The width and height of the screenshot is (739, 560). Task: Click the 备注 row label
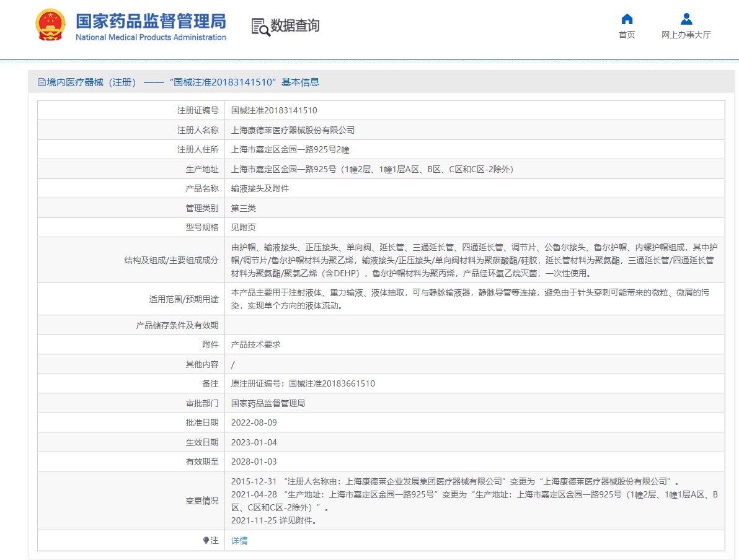pos(210,384)
